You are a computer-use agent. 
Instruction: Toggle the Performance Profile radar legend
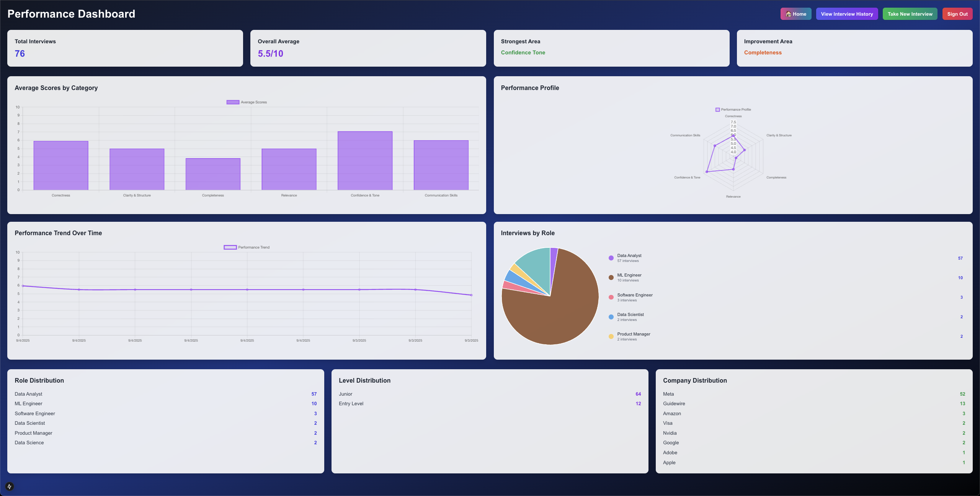click(x=733, y=110)
